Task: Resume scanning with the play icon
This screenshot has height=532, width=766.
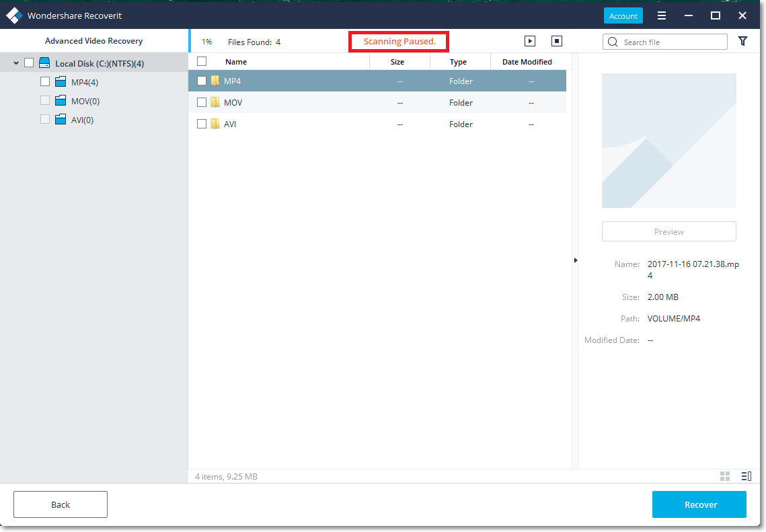Action: (529, 41)
